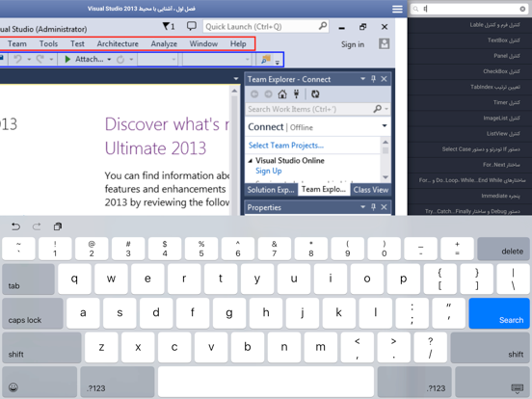Switch to symbols with right .?123 key
Image resolution: width=532 pixels, height=399 pixels.
[x=414, y=382]
